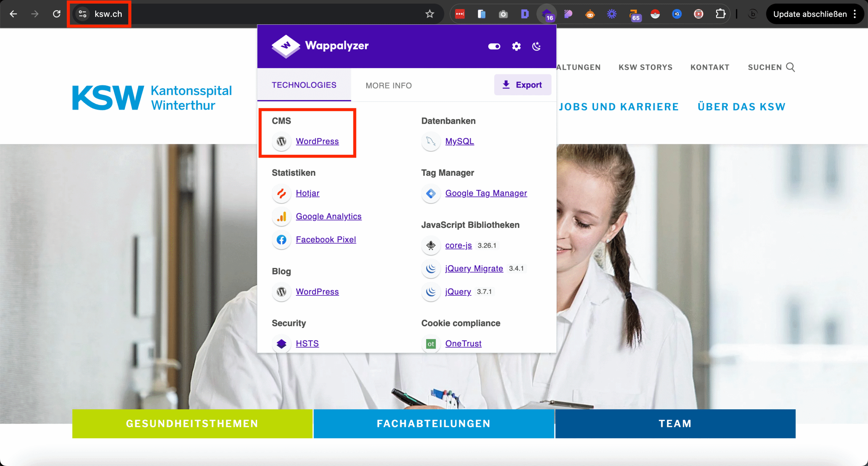Click the blue IQ extension icon
The width and height of the screenshot is (868, 466).
point(677,14)
